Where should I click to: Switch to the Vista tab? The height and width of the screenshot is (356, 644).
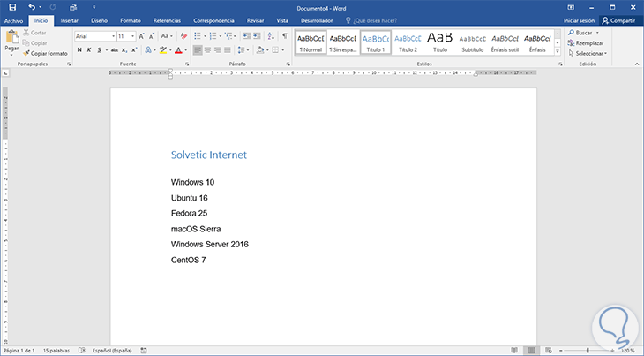(x=282, y=20)
